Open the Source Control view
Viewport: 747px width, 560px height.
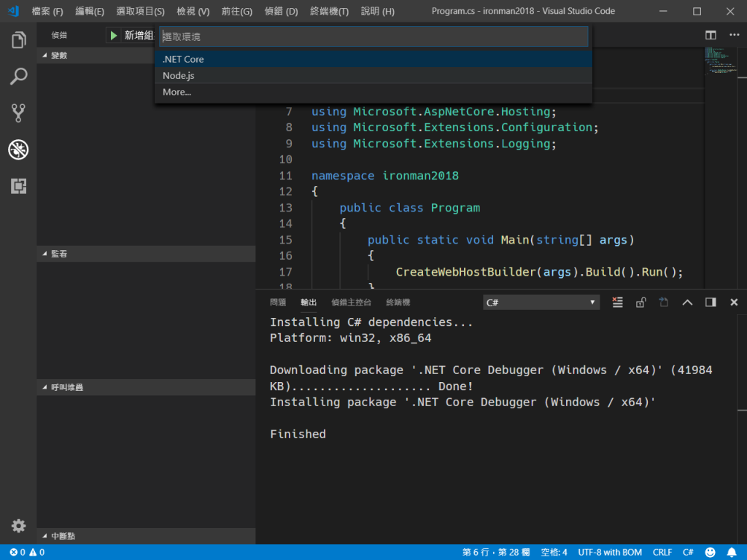click(x=18, y=113)
